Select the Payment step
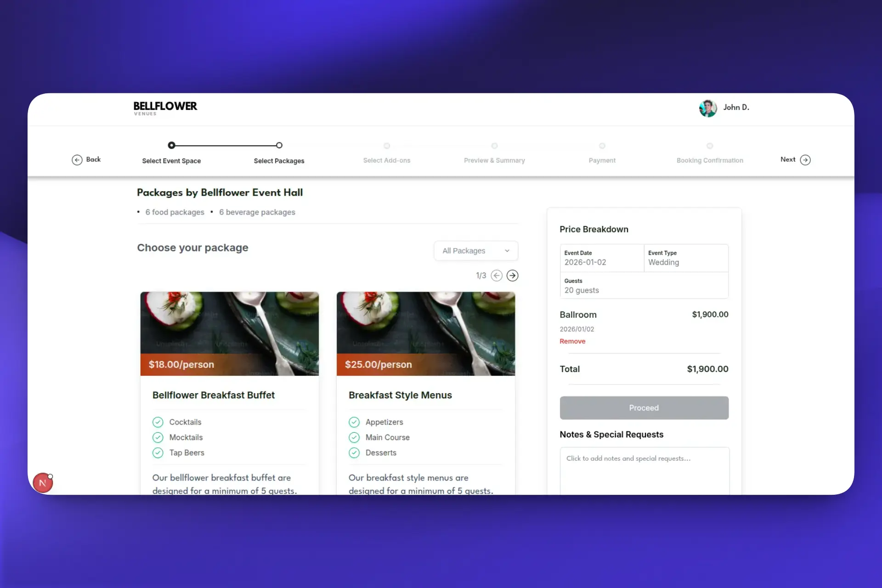Image resolution: width=882 pixels, height=588 pixels. [x=602, y=160]
